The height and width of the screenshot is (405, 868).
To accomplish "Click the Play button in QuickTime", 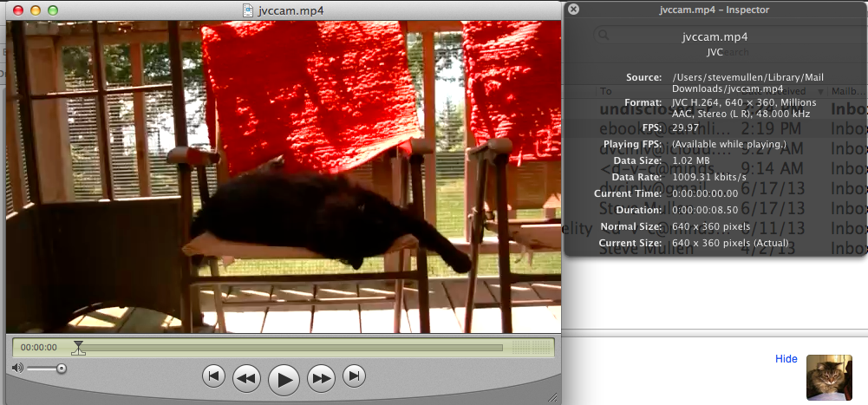I will point(284,380).
